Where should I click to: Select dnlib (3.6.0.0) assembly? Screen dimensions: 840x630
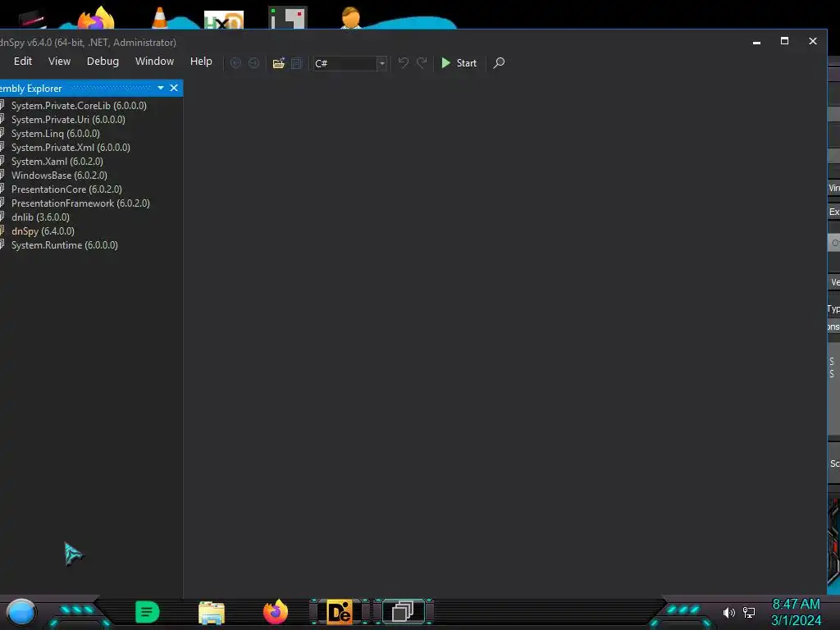pos(40,217)
